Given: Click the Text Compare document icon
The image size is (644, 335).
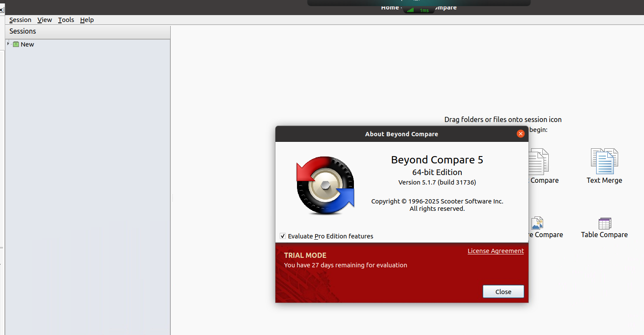Looking at the screenshot, I should pos(538,161).
